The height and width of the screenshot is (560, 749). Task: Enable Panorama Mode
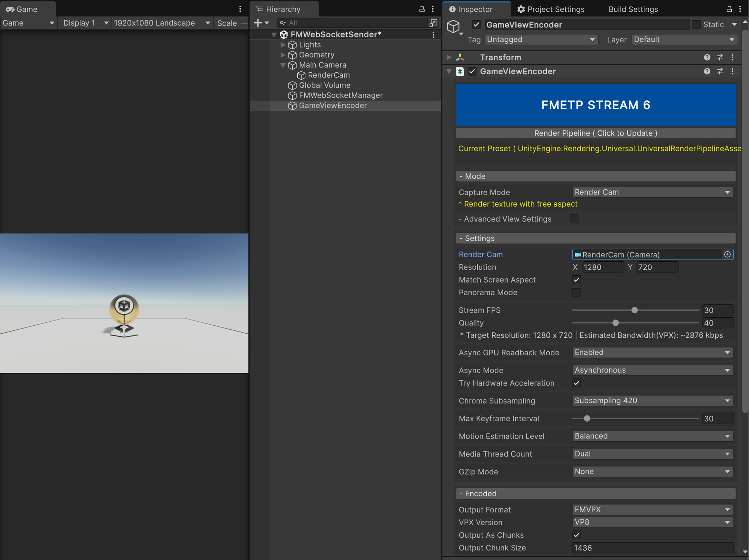click(x=576, y=292)
